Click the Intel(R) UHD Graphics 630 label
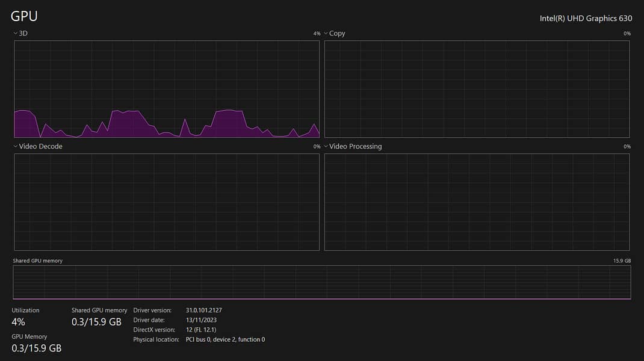This screenshot has width=644, height=361. (586, 18)
